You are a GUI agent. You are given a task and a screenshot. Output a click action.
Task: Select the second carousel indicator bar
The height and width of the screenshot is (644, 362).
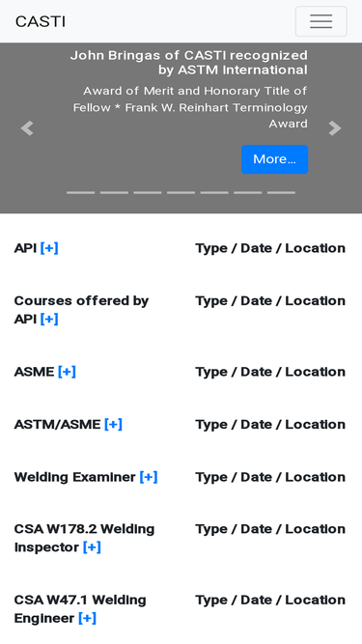(x=114, y=192)
